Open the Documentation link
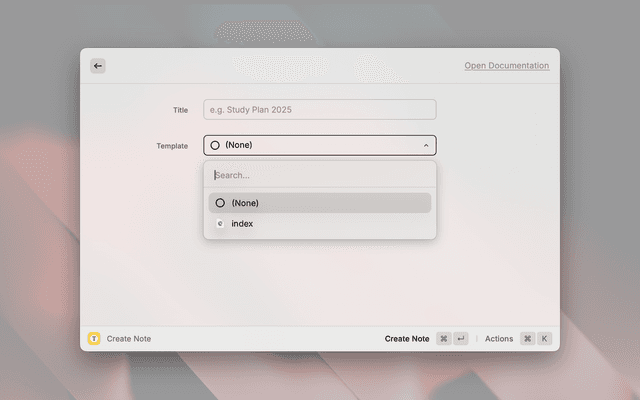This screenshot has width=640, height=400. [x=506, y=66]
